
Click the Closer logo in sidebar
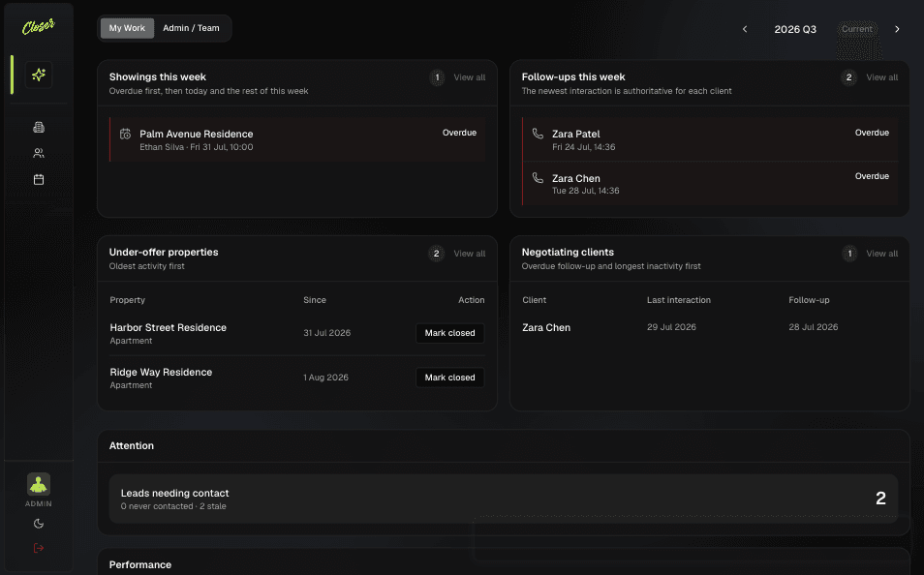pyautogui.click(x=39, y=26)
